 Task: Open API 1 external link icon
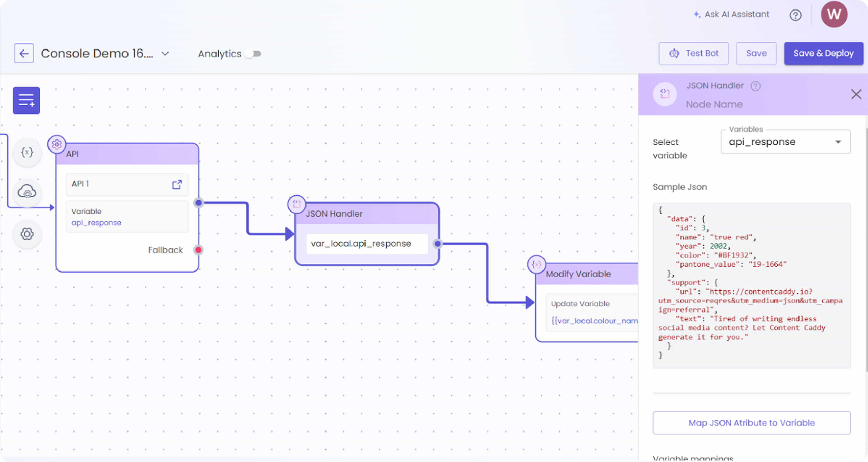[x=177, y=184]
